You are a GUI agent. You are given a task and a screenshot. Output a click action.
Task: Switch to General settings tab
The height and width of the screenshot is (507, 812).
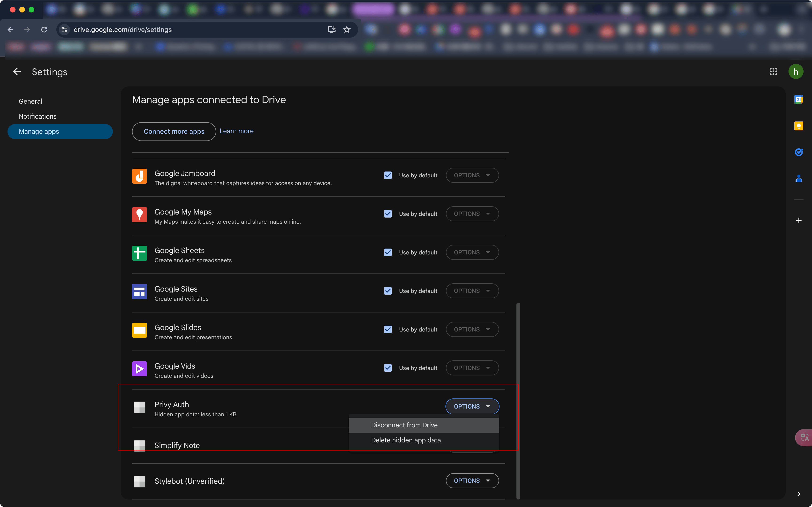(60, 101)
